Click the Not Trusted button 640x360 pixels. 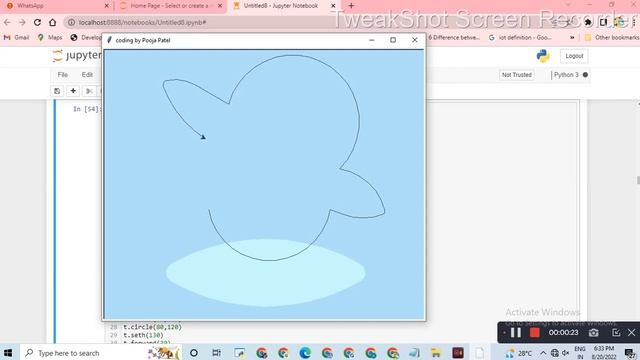coord(516,75)
